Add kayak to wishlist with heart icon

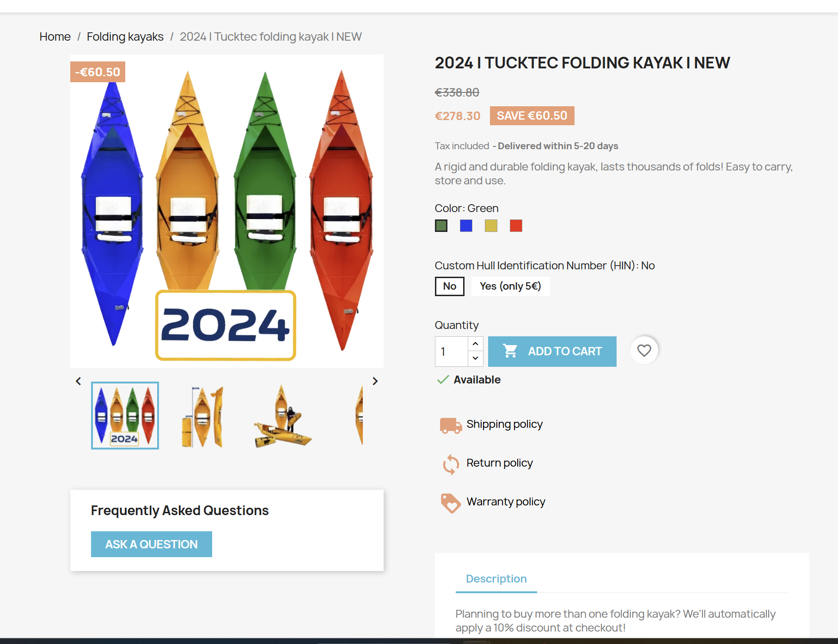pos(644,350)
